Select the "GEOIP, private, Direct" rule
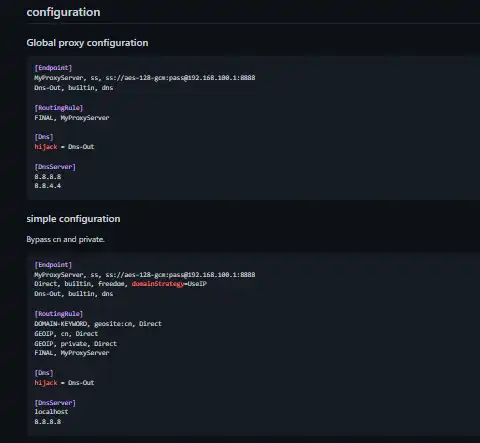This screenshot has width=480, height=443. click(x=75, y=344)
